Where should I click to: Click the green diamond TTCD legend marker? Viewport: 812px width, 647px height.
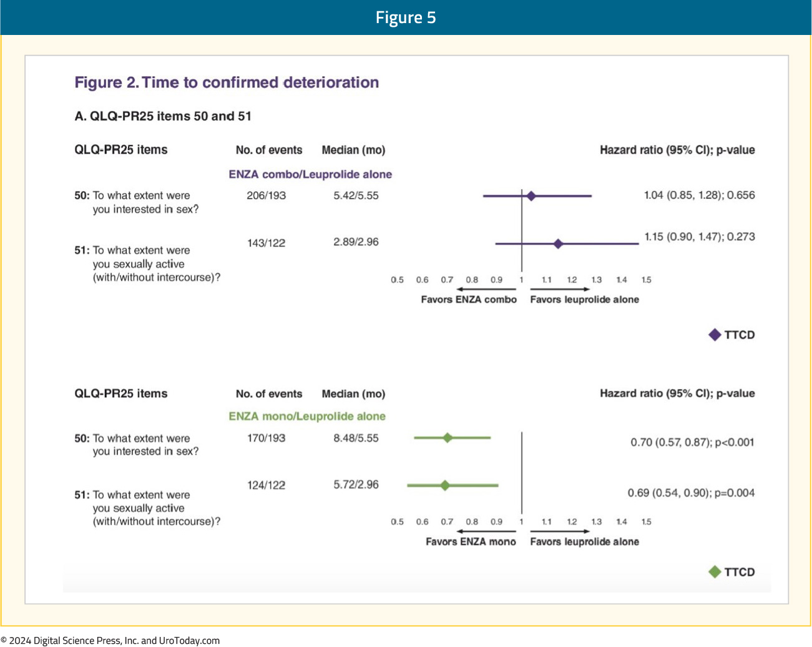click(715, 571)
